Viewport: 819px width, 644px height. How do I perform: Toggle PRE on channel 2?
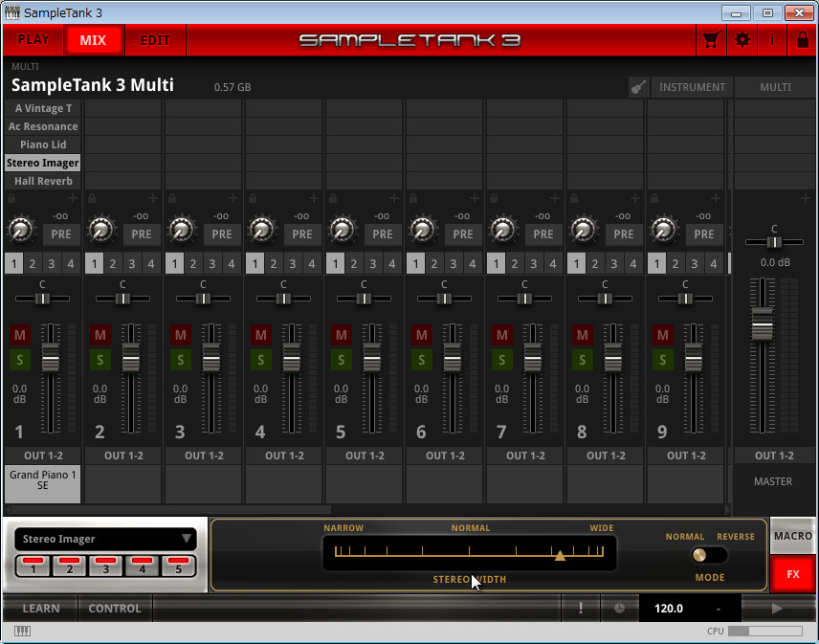142,234
